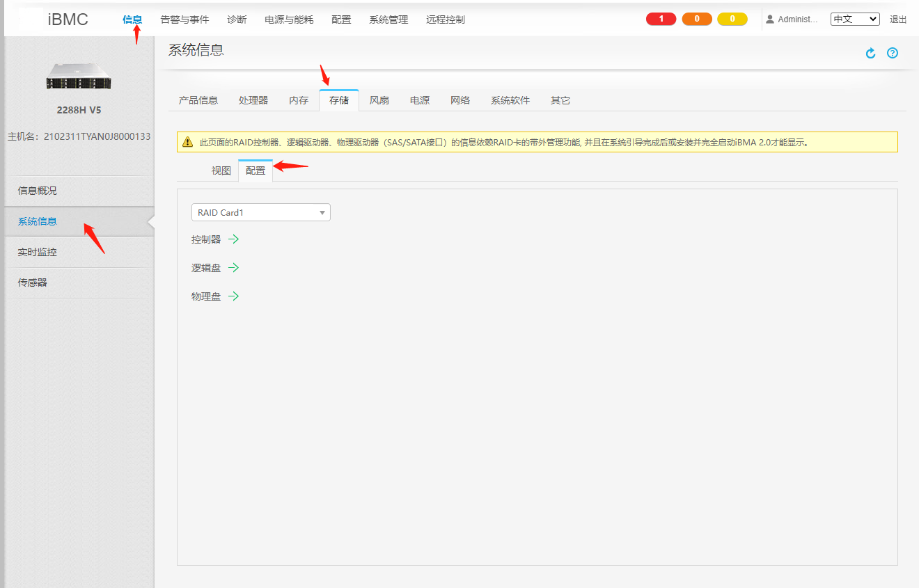
Task: Switch to the 处理器 tab
Action: click(253, 100)
